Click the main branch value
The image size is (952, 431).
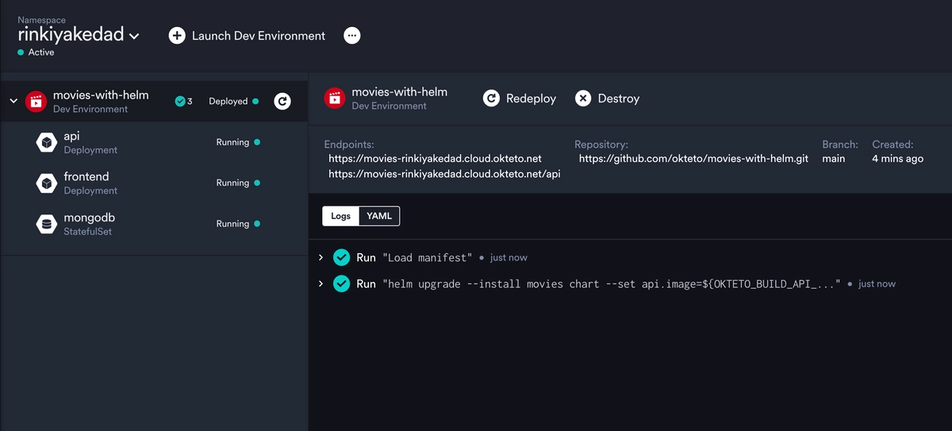point(833,158)
